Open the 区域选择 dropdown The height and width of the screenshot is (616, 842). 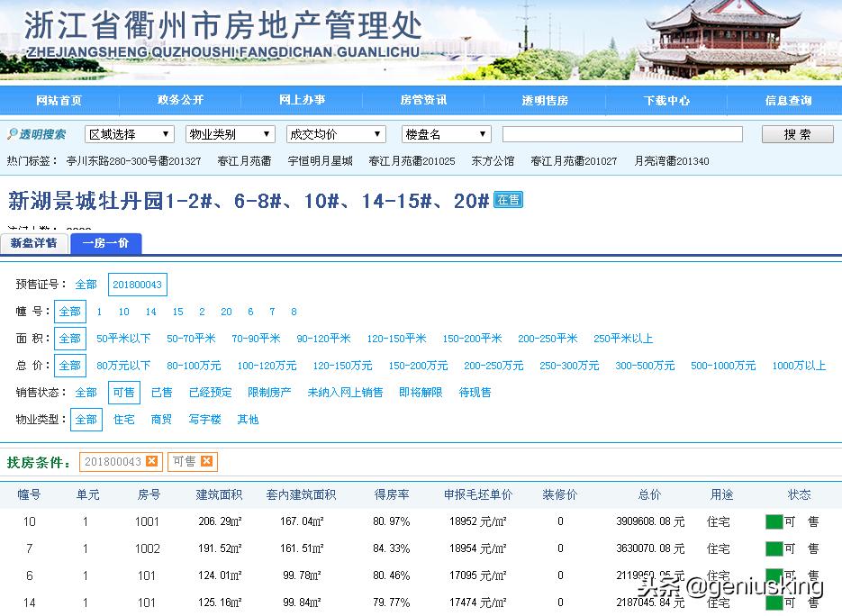[129, 133]
